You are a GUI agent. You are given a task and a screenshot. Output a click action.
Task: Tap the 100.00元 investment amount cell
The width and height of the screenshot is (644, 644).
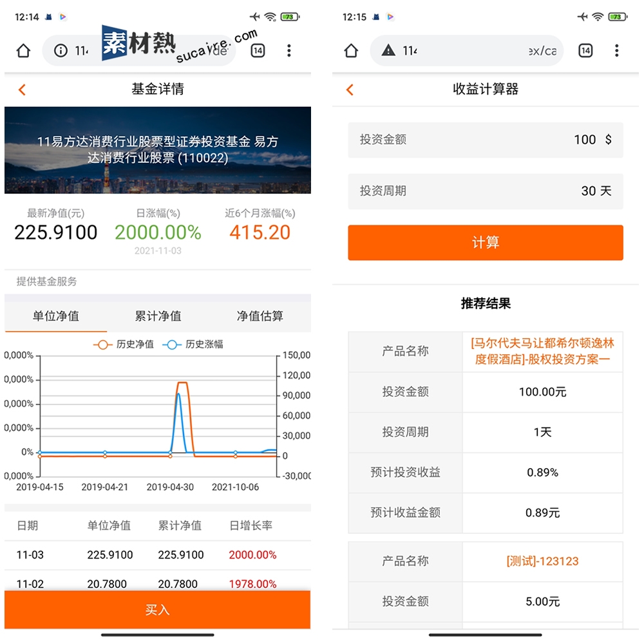click(542, 392)
